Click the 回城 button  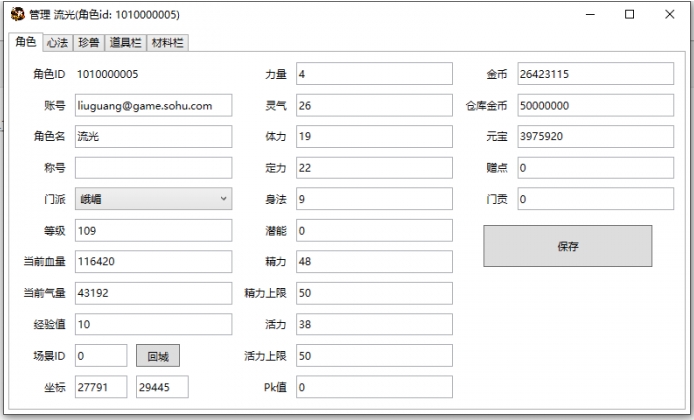point(157,355)
